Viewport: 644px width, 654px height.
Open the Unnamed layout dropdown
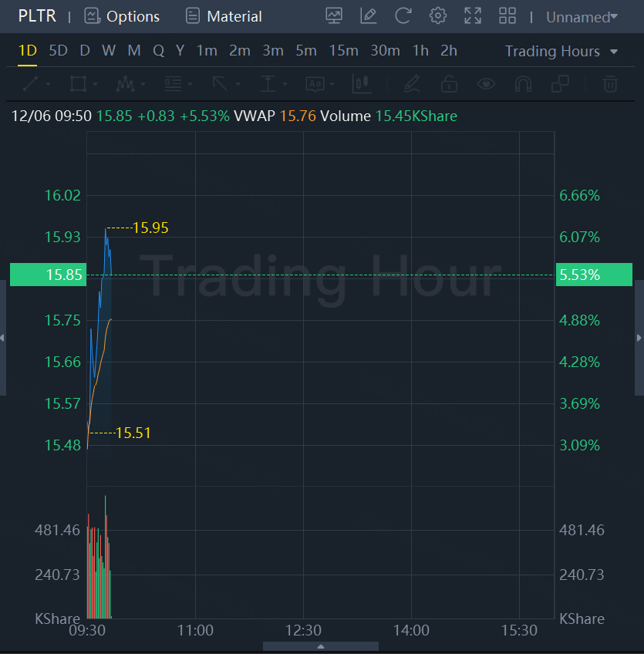pyautogui.click(x=582, y=17)
